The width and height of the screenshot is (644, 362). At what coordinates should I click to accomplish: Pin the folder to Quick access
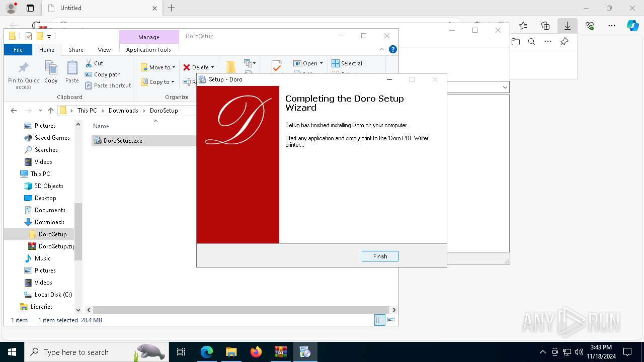23,75
